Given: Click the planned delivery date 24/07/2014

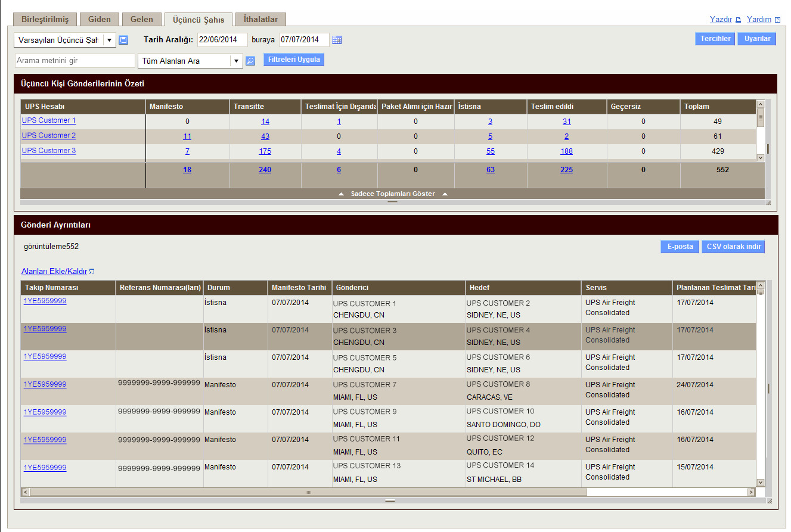Looking at the screenshot, I should point(695,384).
